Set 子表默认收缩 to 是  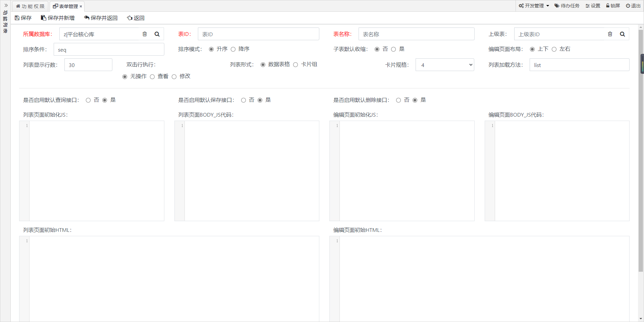(x=393, y=49)
